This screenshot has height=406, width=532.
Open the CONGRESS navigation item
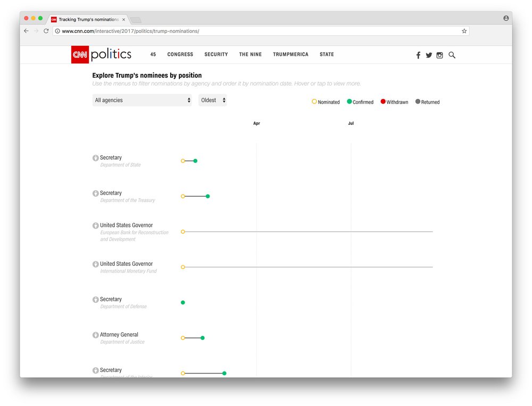pos(180,54)
